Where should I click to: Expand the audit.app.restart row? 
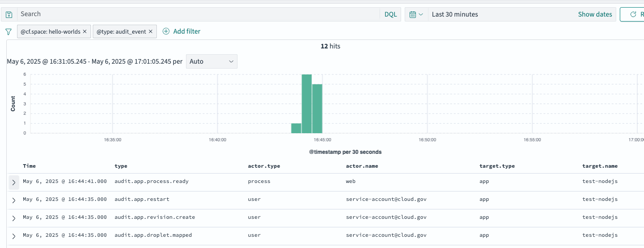[14, 200]
